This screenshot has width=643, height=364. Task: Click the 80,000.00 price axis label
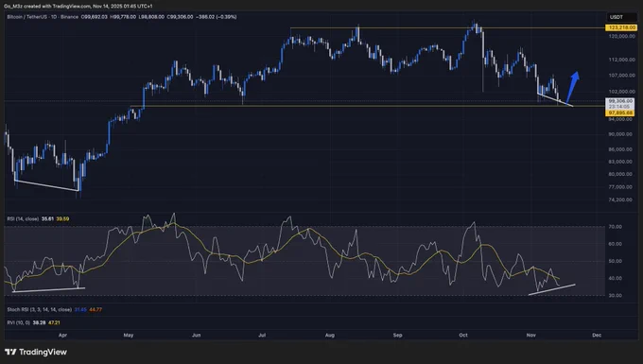click(621, 174)
